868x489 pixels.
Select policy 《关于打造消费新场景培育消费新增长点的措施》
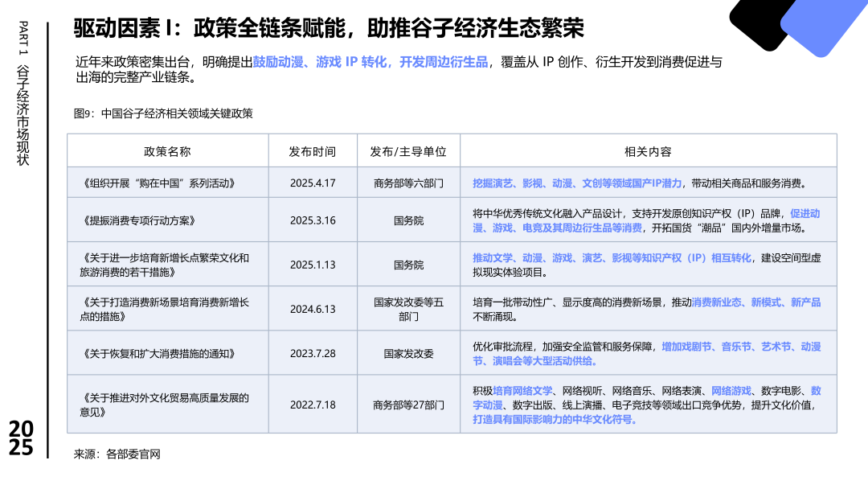[x=165, y=309]
